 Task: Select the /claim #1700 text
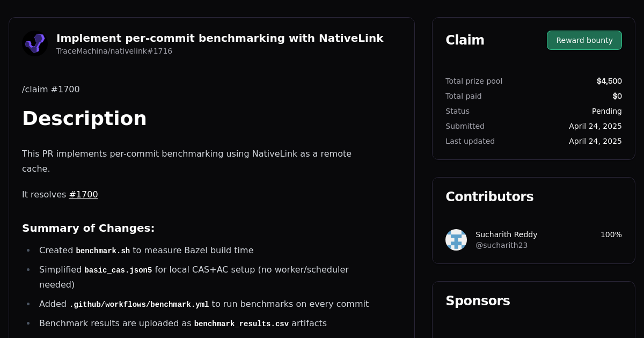[x=50, y=89]
